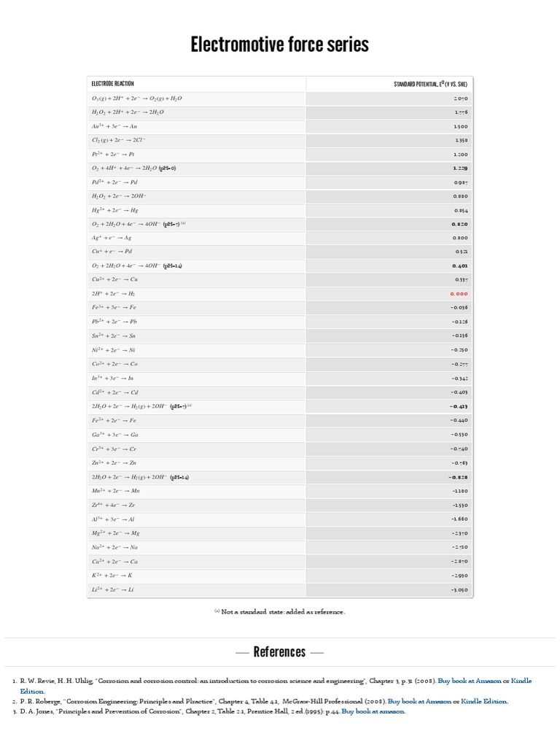
Task: Select the red 0.000 hydrogen potential value
Action: 459,294
